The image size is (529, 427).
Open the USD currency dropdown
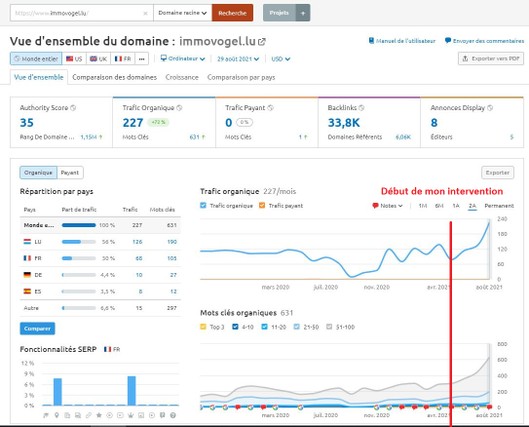(281, 59)
